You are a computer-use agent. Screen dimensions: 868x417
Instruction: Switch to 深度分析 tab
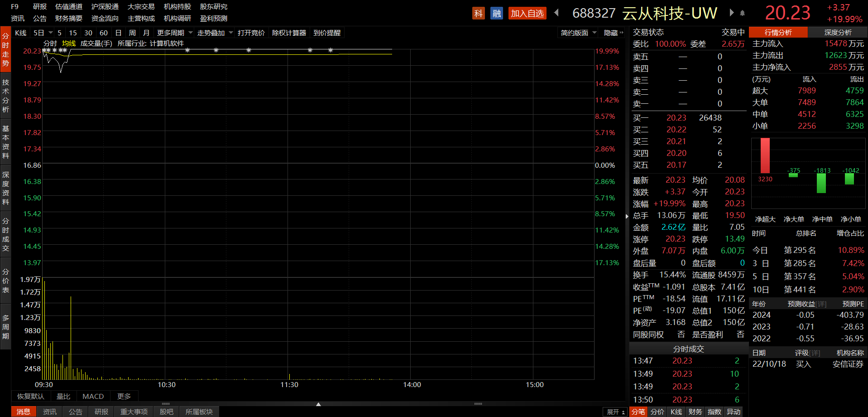point(838,32)
